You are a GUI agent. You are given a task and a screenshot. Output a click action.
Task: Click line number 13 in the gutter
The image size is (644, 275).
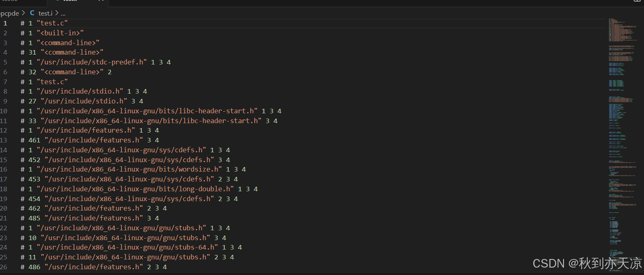tap(4, 140)
